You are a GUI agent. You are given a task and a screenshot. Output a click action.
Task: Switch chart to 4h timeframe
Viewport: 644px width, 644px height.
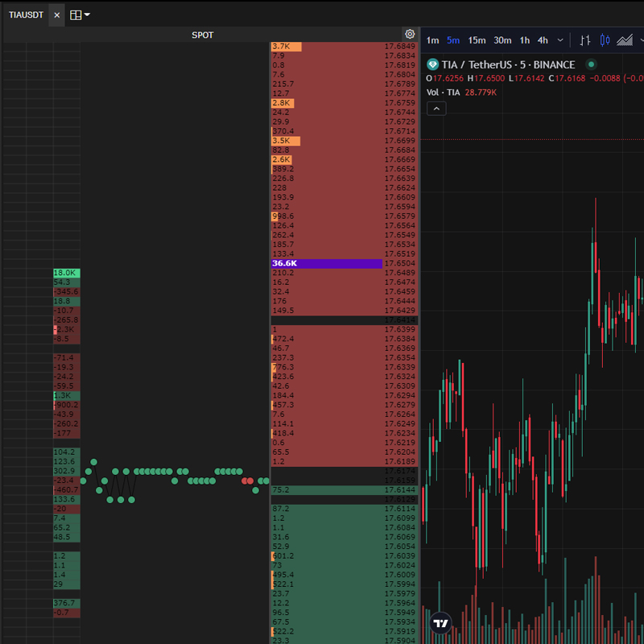pos(543,40)
